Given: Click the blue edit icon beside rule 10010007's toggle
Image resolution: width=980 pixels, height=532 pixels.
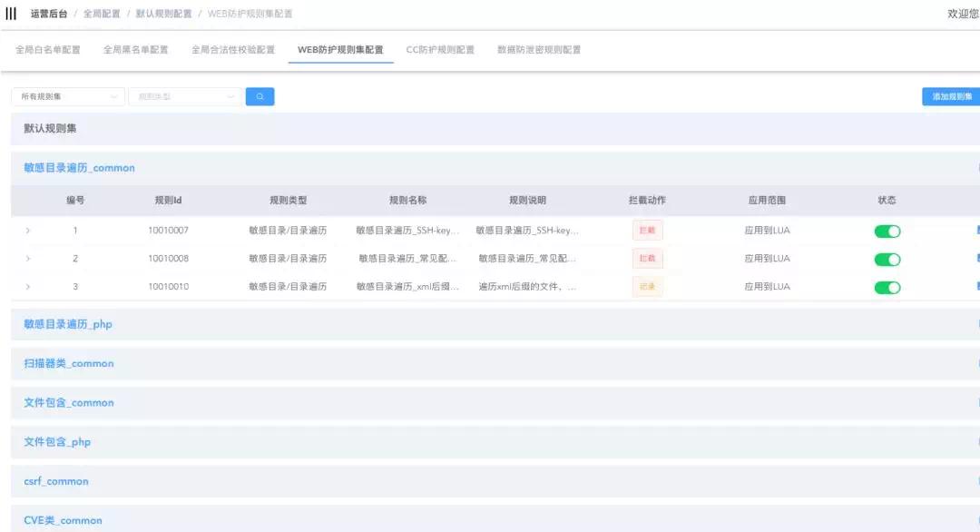Looking at the screenshot, I should pos(976,231).
